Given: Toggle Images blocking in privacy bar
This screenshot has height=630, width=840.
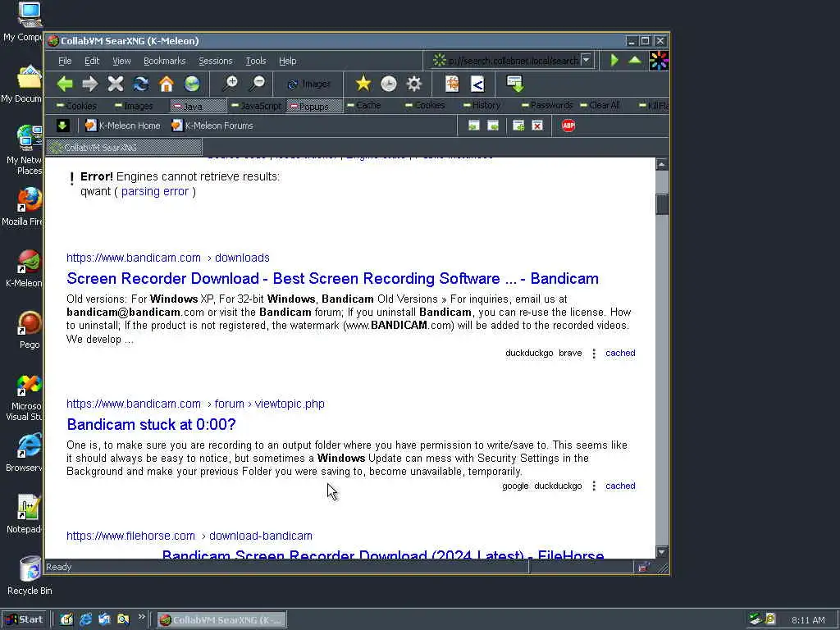Looking at the screenshot, I should click(134, 106).
